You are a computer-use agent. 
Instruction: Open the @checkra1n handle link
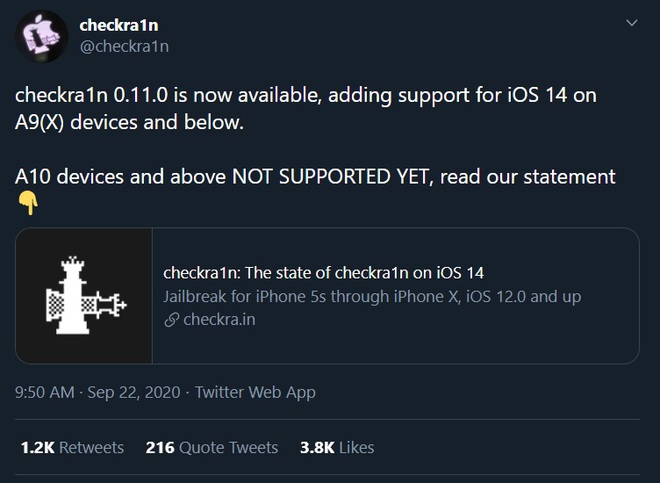click(x=124, y=46)
